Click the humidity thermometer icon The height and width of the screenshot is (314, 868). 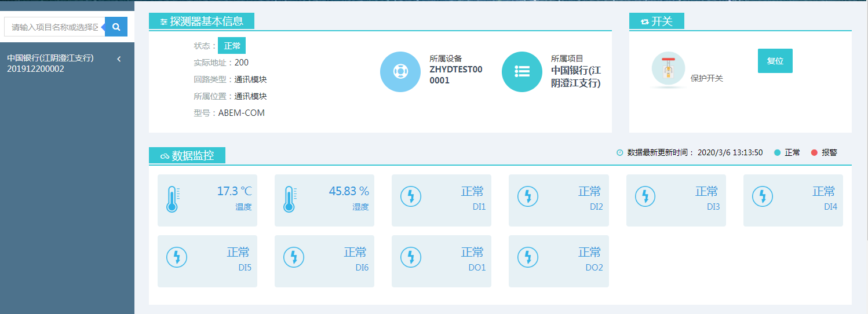pos(290,199)
